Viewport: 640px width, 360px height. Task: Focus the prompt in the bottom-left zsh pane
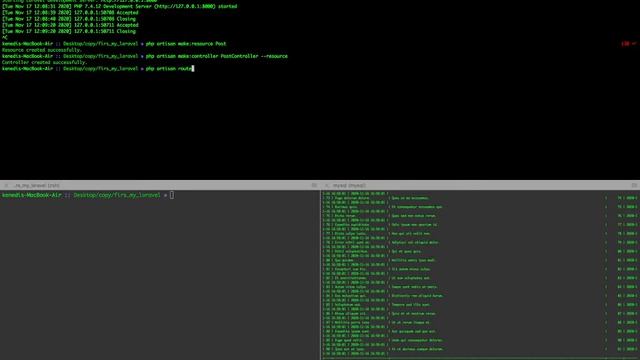click(88, 195)
